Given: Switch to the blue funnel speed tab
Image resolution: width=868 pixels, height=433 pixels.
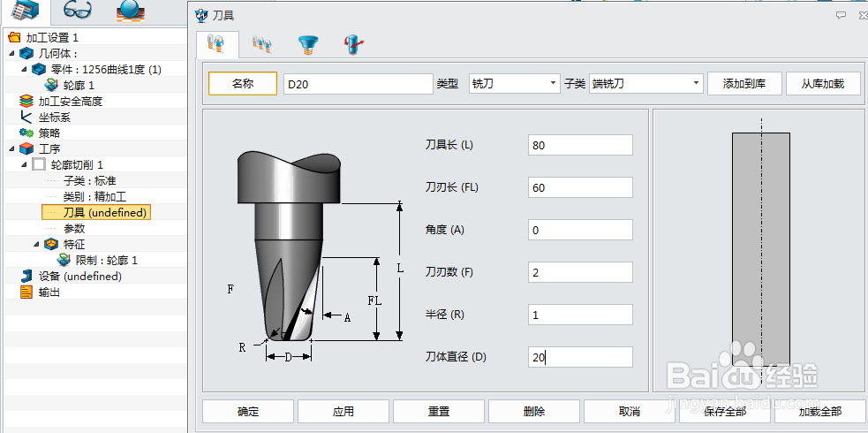Looking at the screenshot, I should coord(307,45).
